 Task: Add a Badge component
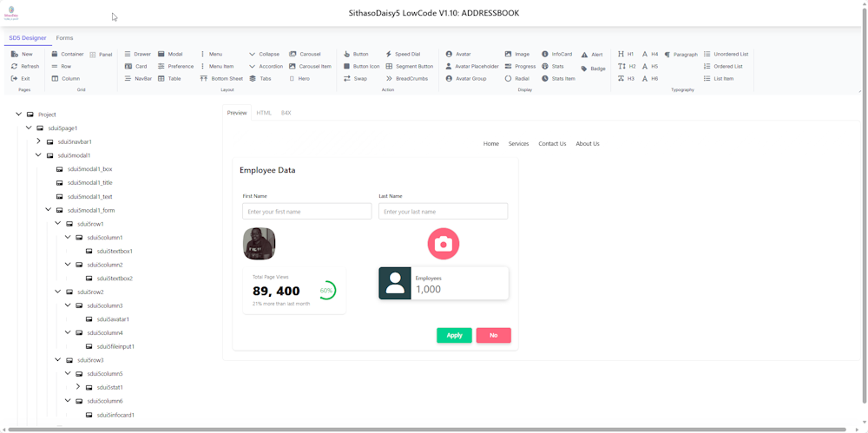(593, 69)
